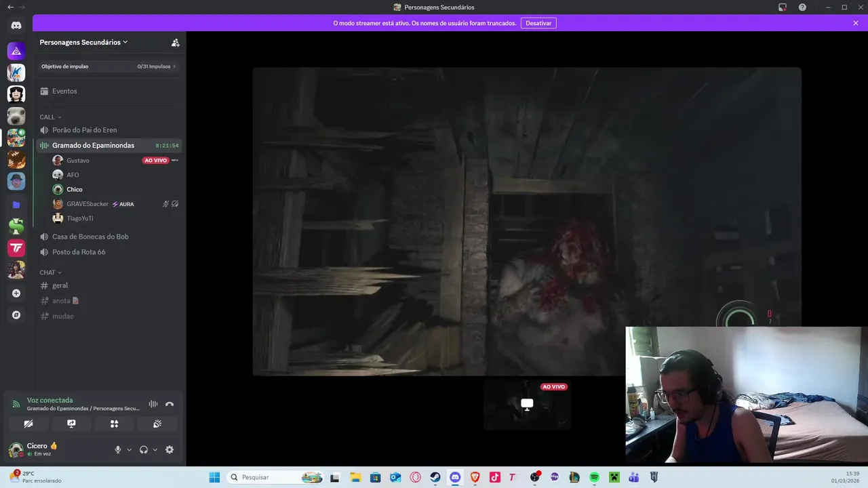Open Discover servers compass icon
Viewport: 868px width, 488px height.
[x=16, y=315]
